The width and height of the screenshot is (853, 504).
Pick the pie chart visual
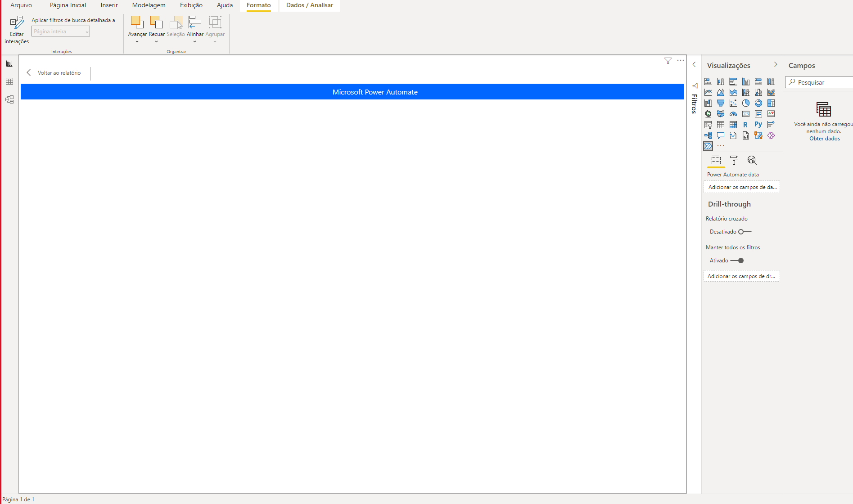(x=746, y=103)
